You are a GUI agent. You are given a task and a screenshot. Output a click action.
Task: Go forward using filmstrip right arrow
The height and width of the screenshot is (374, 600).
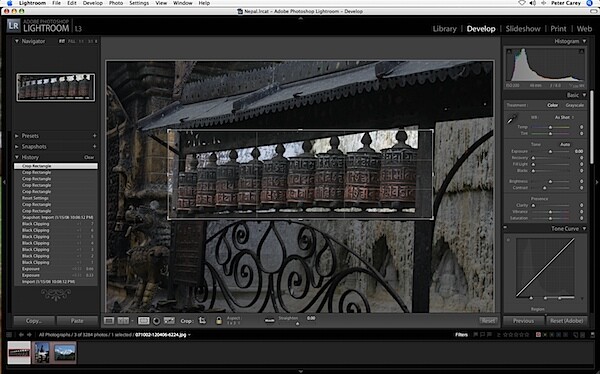click(x=29, y=335)
